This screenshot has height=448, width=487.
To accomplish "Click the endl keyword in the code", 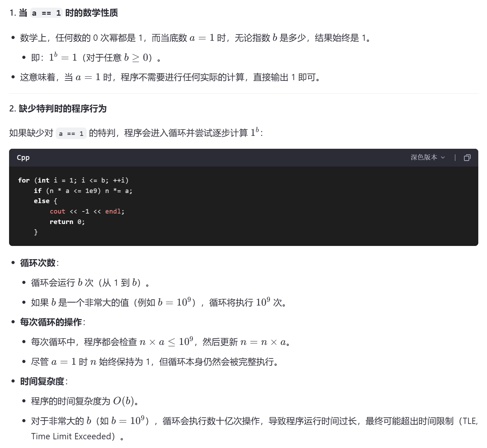I will [x=113, y=211].
